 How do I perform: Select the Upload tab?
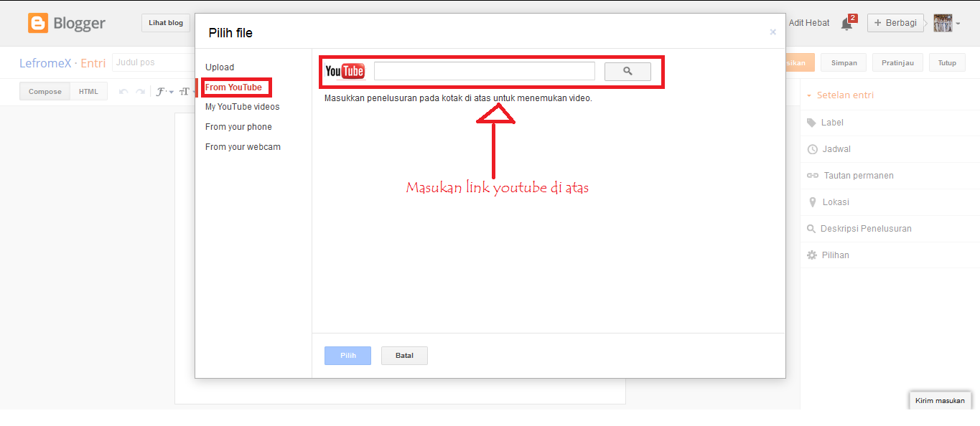coord(220,67)
